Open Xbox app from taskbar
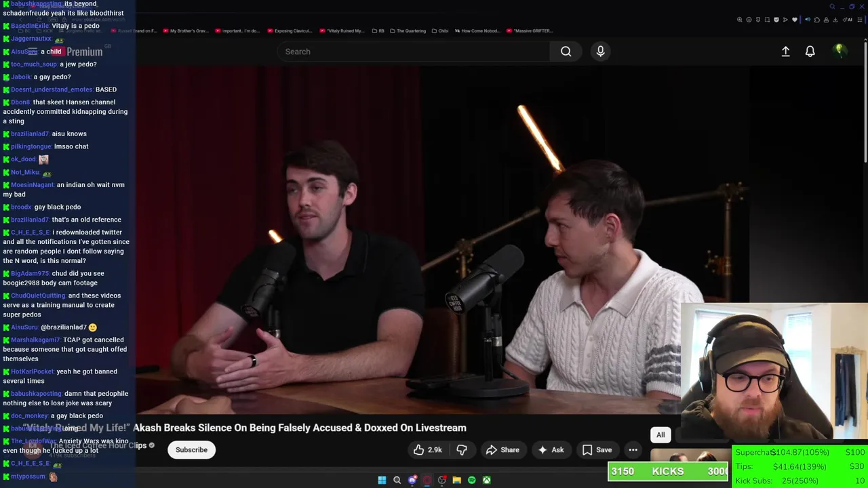The image size is (868, 488). coord(486,480)
